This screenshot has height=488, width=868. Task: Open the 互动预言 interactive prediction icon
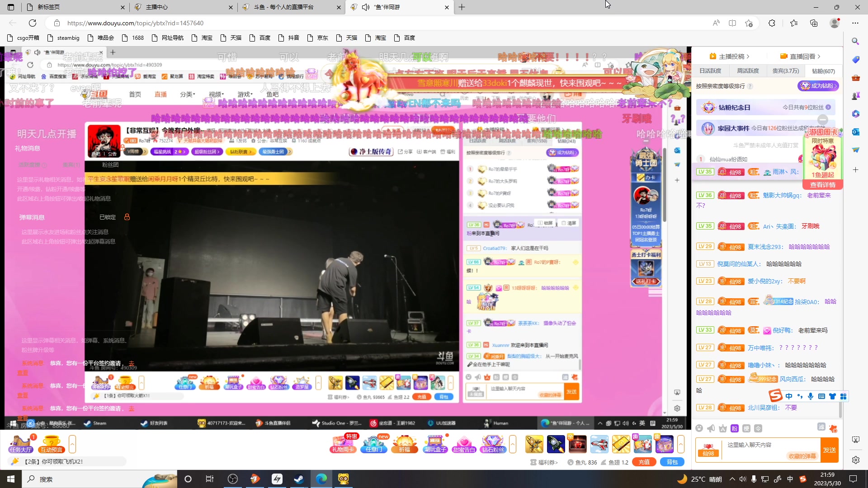[x=51, y=444]
